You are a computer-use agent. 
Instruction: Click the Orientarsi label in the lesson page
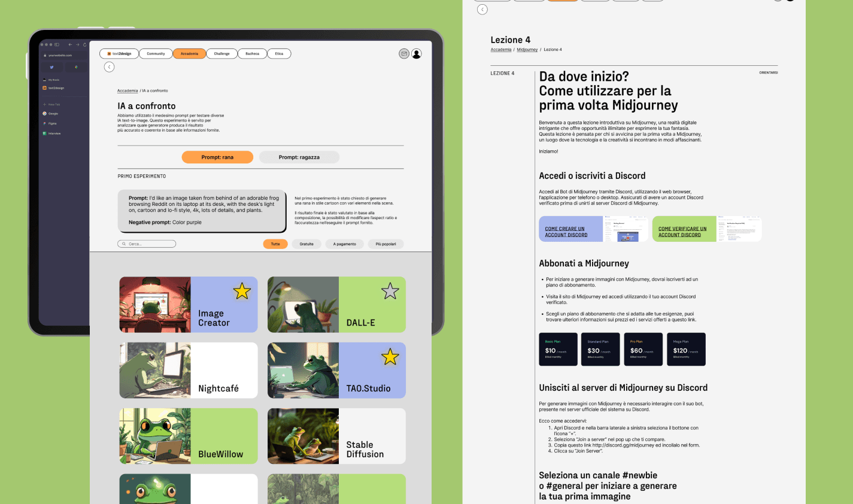coord(769,73)
